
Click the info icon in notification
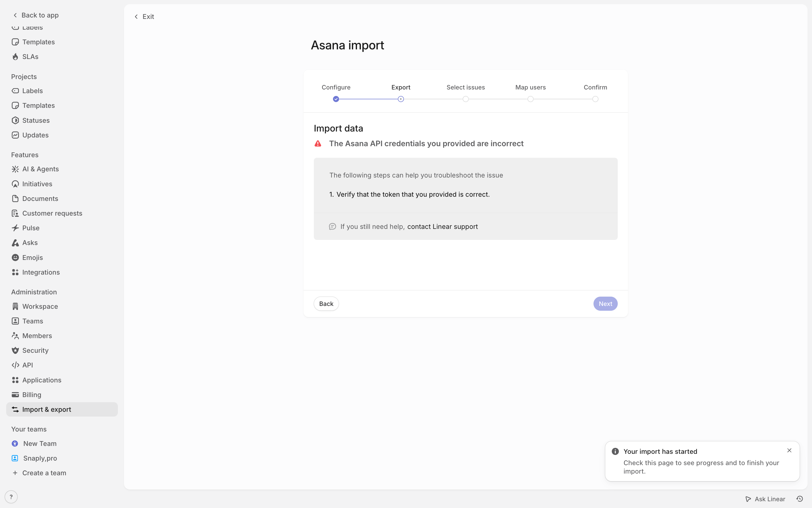click(x=615, y=451)
